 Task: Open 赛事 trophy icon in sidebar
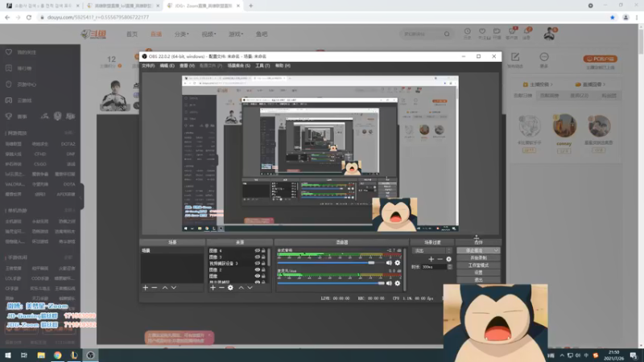coord(9,117)
